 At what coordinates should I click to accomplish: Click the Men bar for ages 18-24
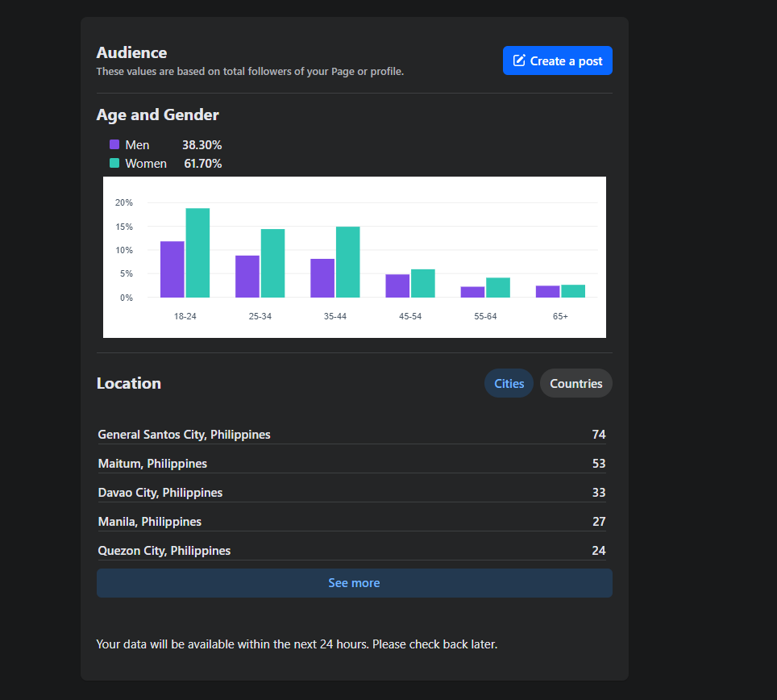172,269
